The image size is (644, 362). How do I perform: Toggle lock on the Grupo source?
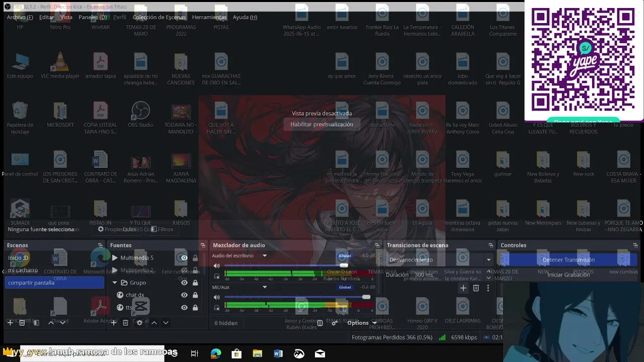point(195,283)
